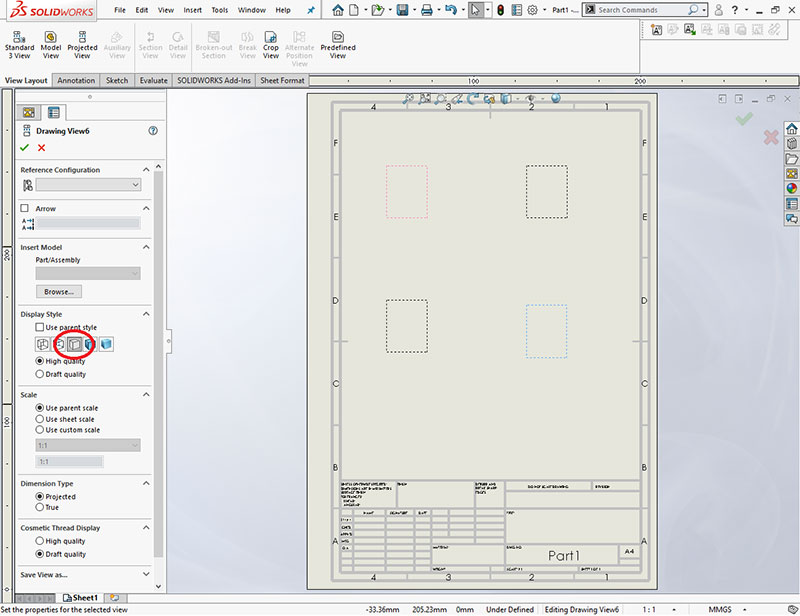Screen dimensions: 800x616
Task: Enable the Arrow checkbox
Action: (24, 208)
